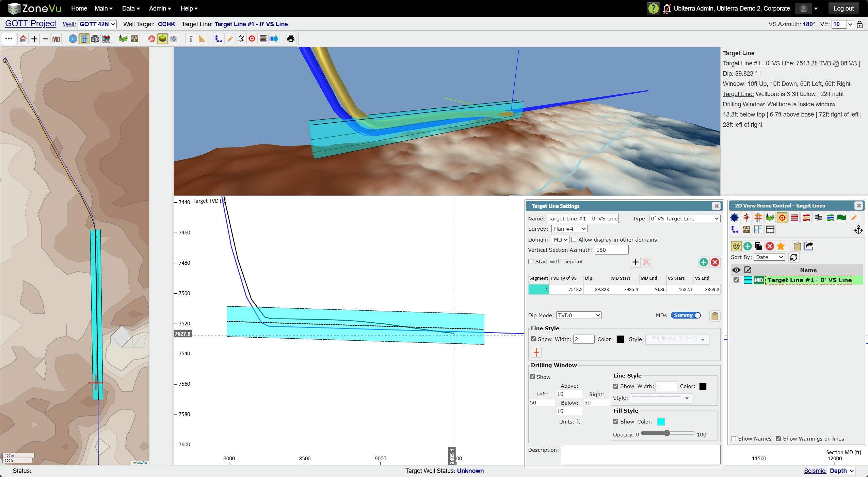Click the Target Line #1 - 0' VS Line: link

tap(758, 63)
